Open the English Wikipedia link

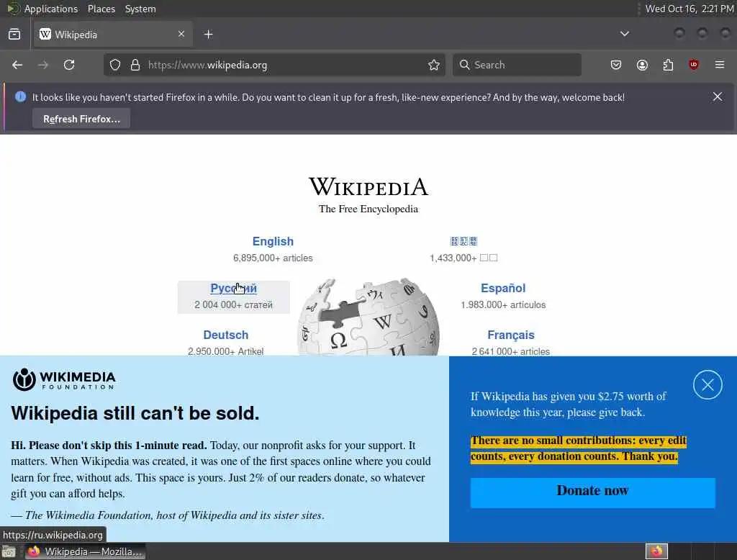pos(273,241)
